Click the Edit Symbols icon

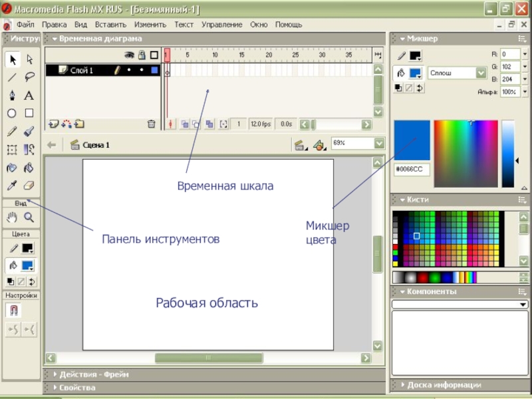[319, 145]
